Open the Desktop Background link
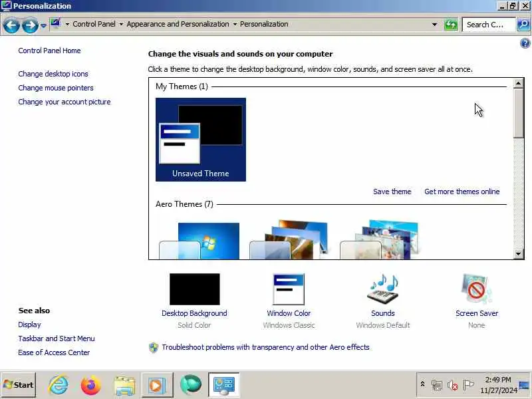Screen dimensions: 532x399 [x=194, y=313]
